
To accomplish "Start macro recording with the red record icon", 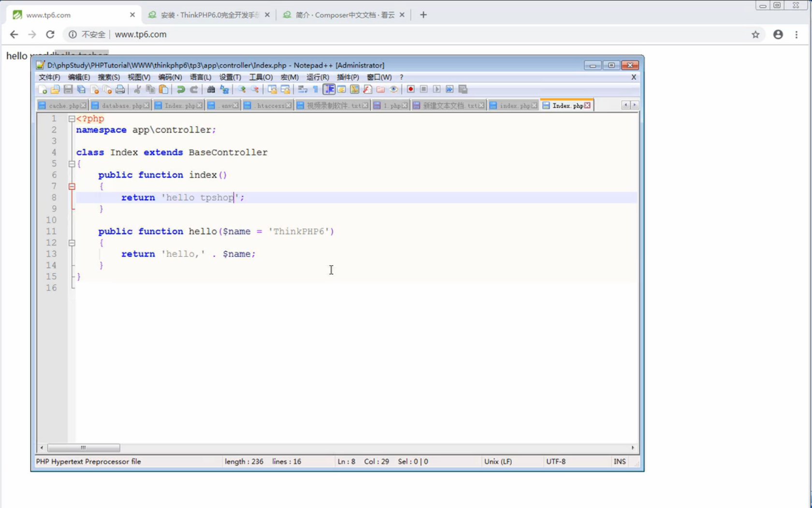I will 411,90.
